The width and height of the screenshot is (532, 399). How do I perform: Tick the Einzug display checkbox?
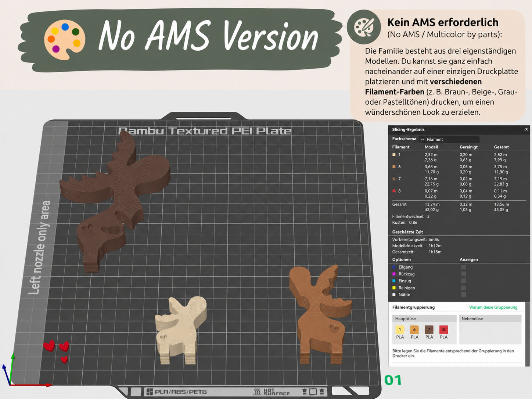(464, 281)
